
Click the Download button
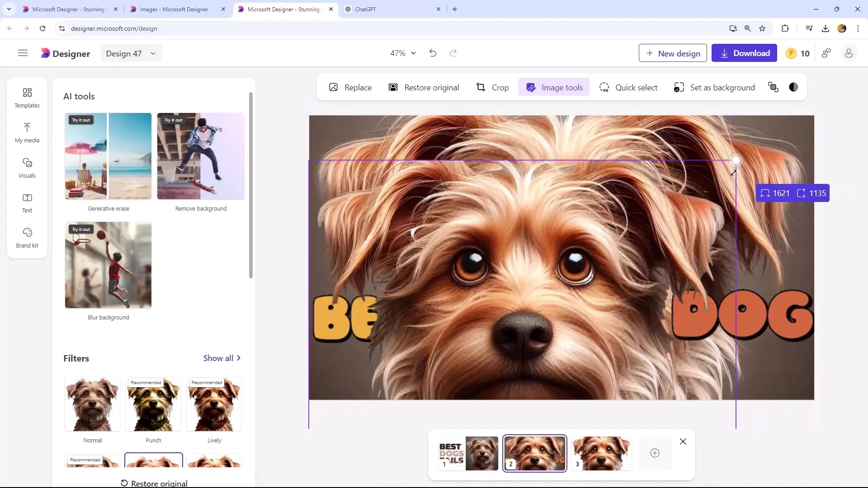pyautogui.click(x=744, y=53)
